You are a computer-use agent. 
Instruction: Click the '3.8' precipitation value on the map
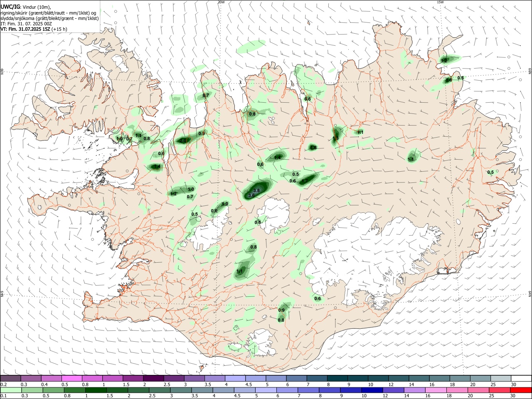(x=256, y=190)
